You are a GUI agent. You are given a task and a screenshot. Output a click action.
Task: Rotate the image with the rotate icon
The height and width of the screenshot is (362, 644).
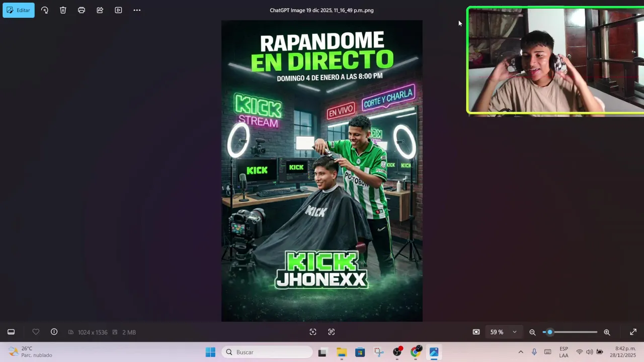pyautogui.click(x=45, y=10)
